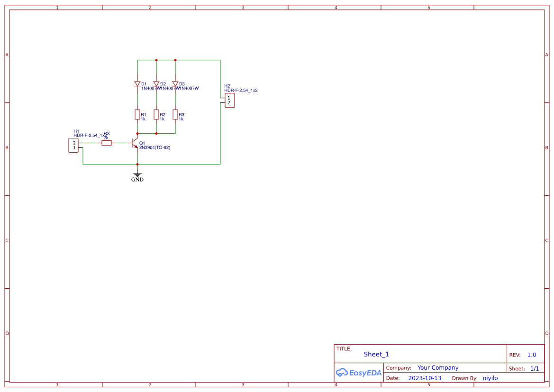Click the Sheet_1 title text

point(376,354)
